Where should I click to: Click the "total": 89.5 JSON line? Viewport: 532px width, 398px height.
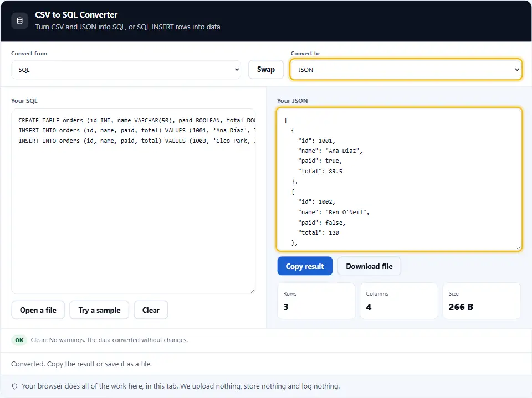point(320,171)
